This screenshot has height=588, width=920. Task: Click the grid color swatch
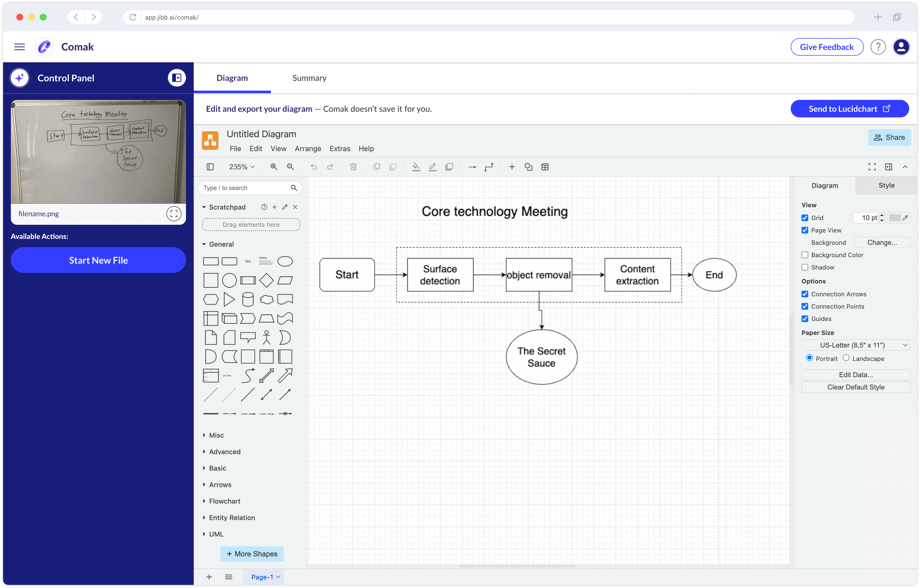coord(895,218)
